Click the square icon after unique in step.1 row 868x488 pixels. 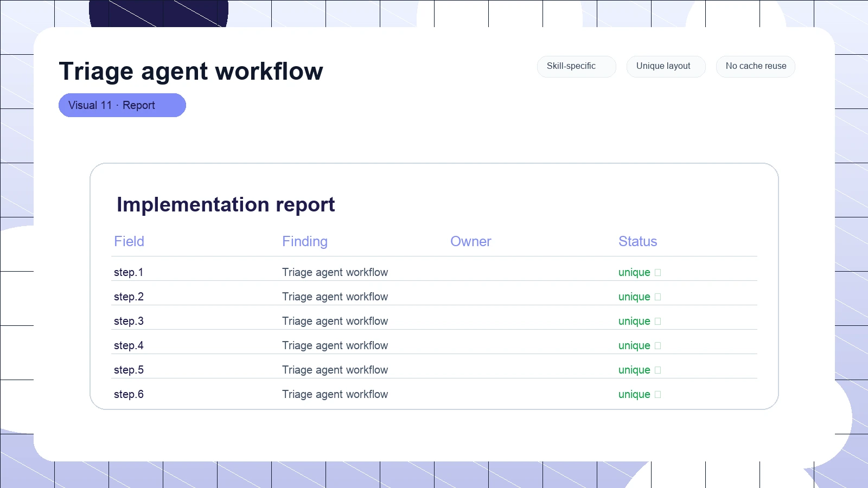tap(658, 273)
